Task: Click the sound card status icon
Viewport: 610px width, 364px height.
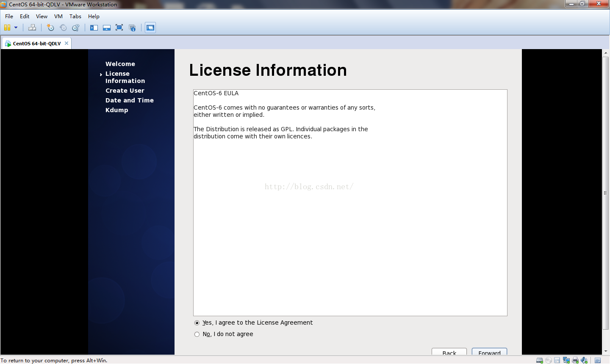Action: point(584,360)
